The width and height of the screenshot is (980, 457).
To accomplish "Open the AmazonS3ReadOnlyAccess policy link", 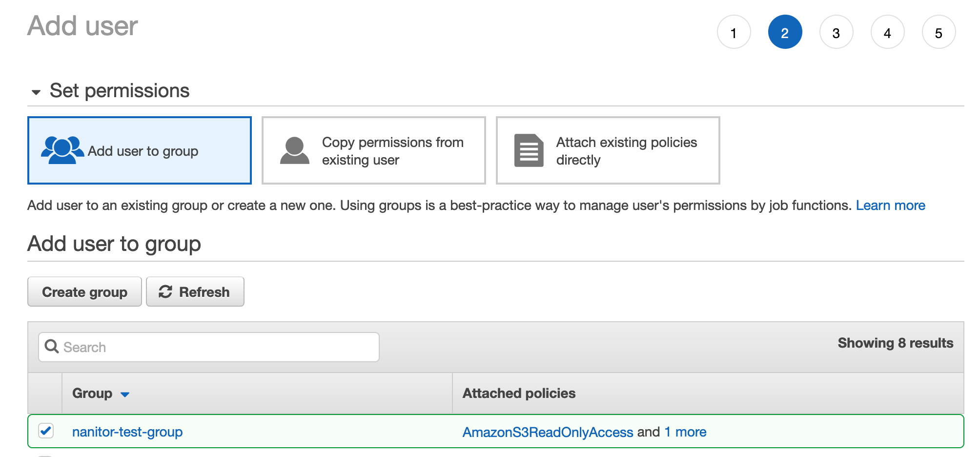I will click(x=548, y=432).
